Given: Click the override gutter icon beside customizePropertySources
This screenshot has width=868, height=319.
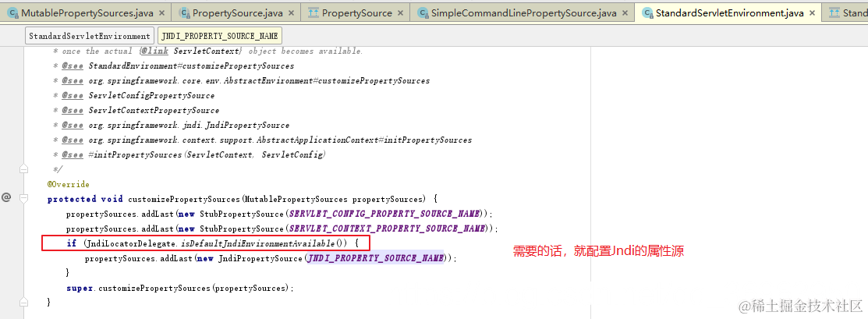Looking at the screenshot, I should click(x=6, y=197).
